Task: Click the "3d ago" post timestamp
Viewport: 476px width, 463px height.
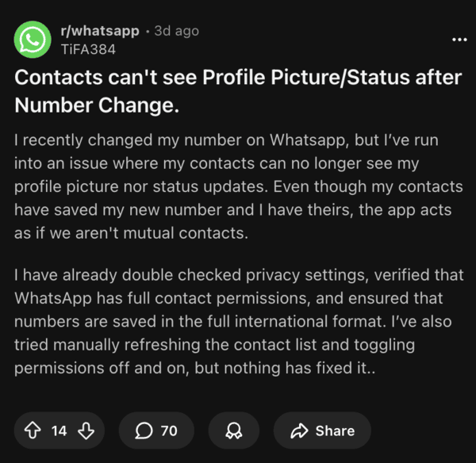Action: coord(177,31)
